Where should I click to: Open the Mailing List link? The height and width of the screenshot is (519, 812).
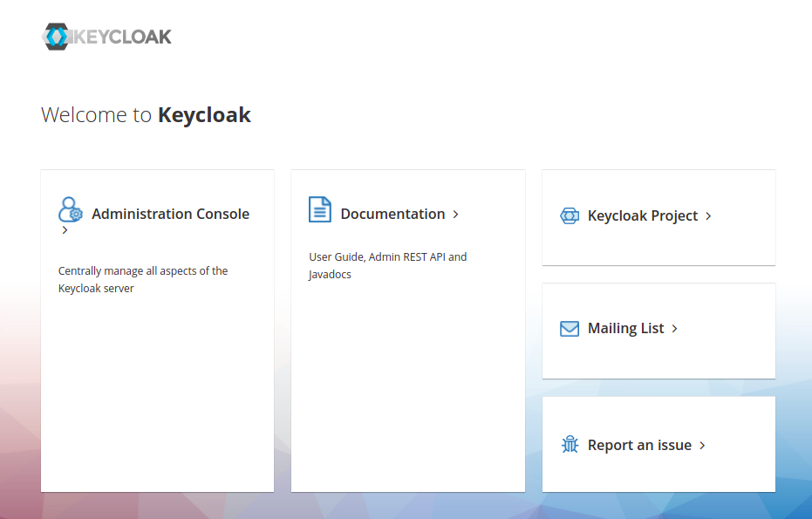point(625,328)
